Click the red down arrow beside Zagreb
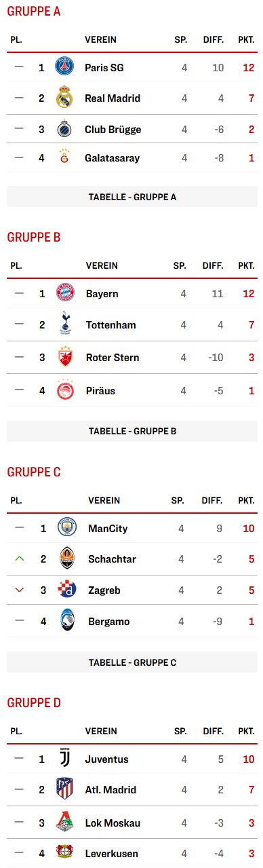 (19, 590)
